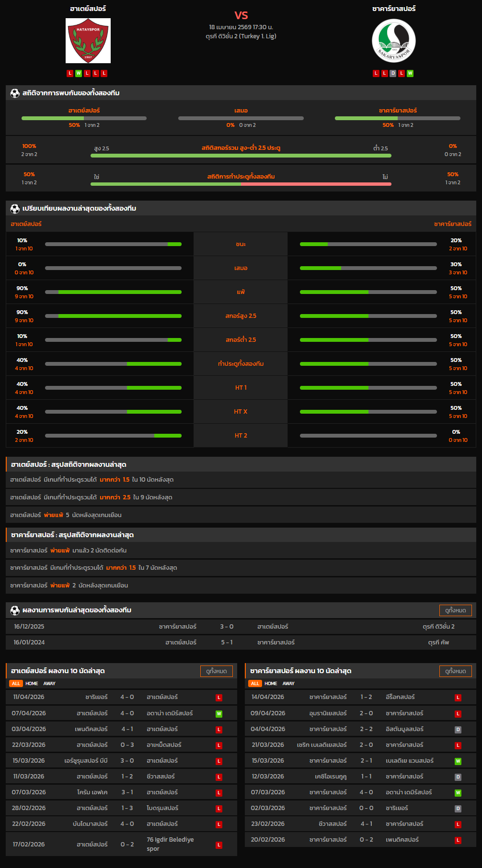Click gray D badge under Sakaryaspor logo
The width and height of the screenshot is (482, 868).
tap(393, 73)
